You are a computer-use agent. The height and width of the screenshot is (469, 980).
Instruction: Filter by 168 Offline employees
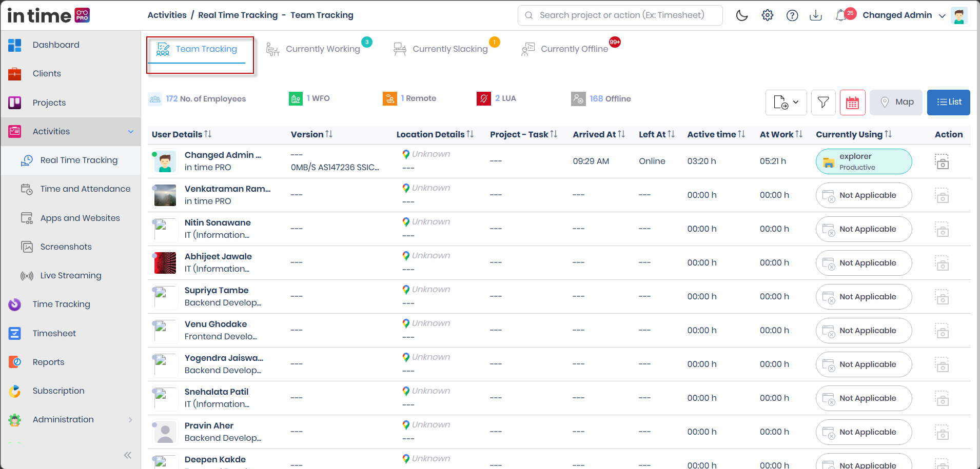[x=601, y=99]
